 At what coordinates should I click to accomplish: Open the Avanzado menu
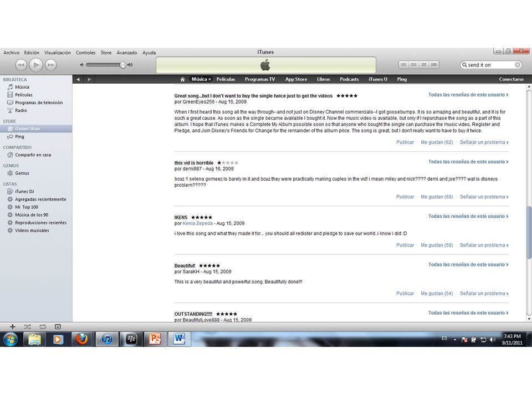tap(126, 53)
